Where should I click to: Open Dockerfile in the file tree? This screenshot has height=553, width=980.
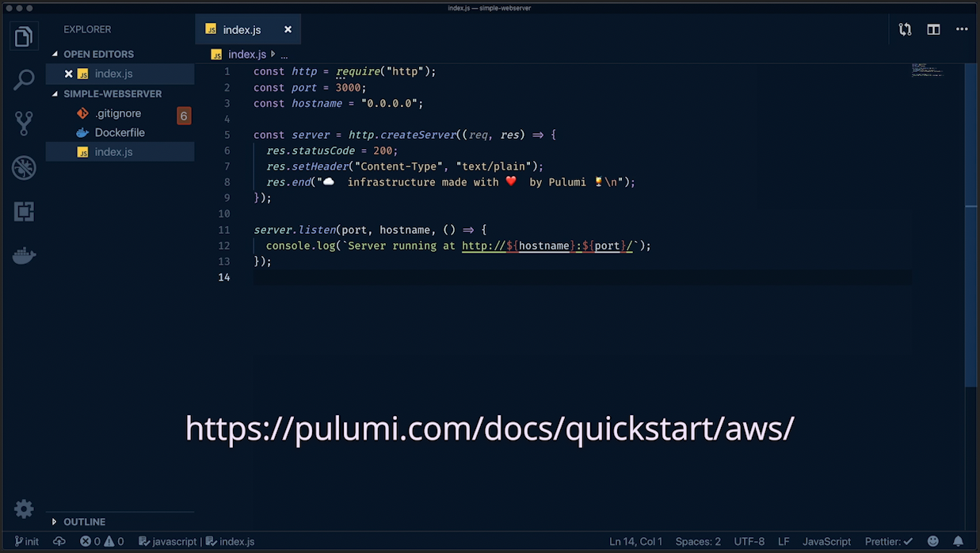(120, 132)
